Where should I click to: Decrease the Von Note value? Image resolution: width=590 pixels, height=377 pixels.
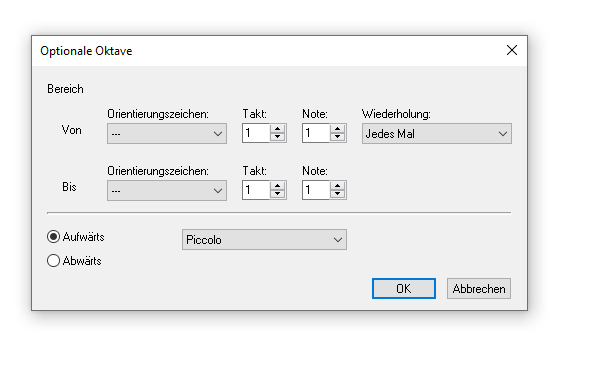coord(338,137)
